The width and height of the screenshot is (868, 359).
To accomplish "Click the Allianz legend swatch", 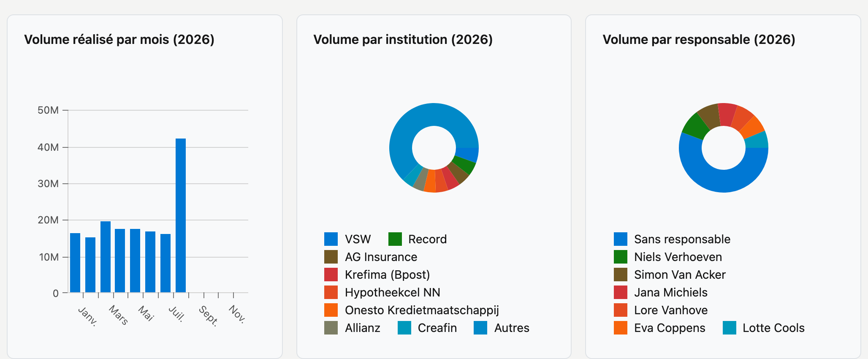I will pyautogui.click(x=331, y=328).
